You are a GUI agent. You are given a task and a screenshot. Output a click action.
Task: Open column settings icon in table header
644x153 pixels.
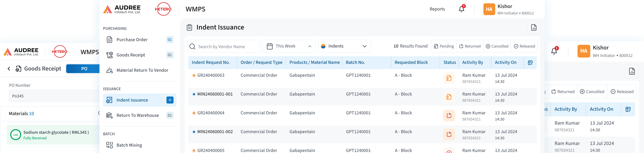pyautogui.click(x=530, y=63)
